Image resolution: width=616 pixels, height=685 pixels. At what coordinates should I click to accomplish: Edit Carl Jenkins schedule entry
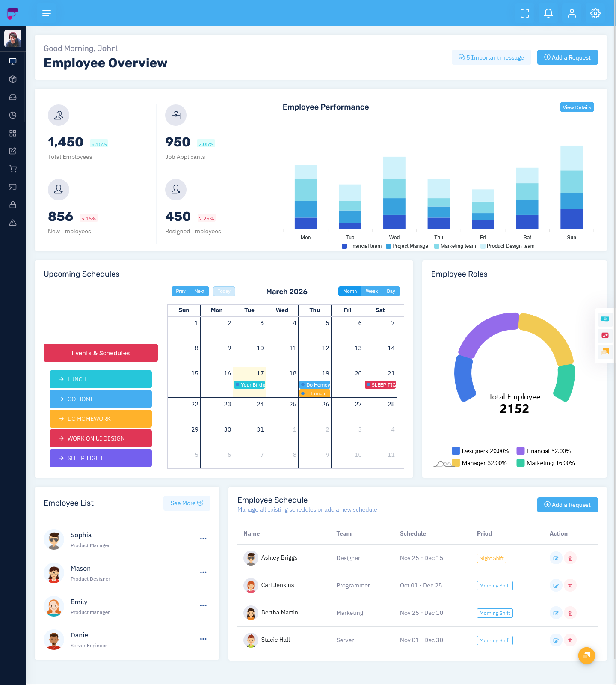556,586
